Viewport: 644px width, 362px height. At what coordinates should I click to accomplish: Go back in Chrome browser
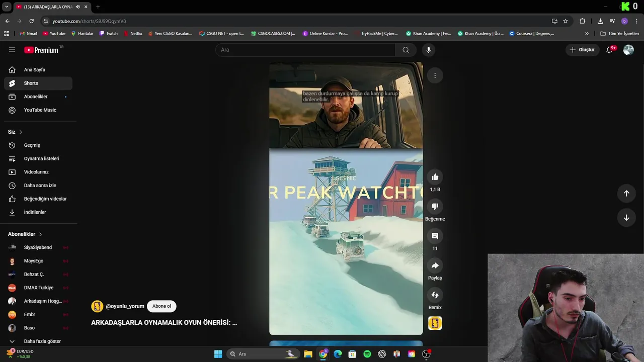tap(7, 21)
